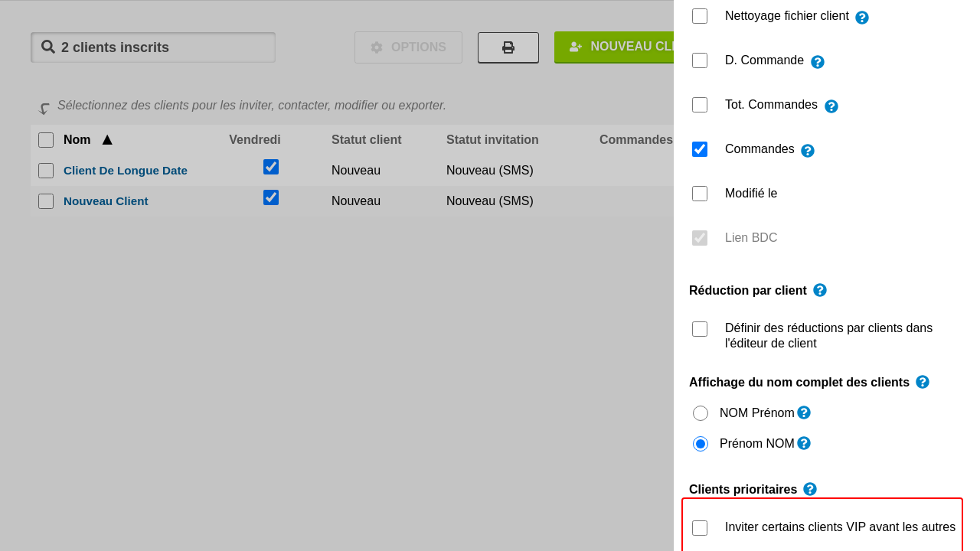Open help icon beside Clients prioritaires

[x=810, y=489]
